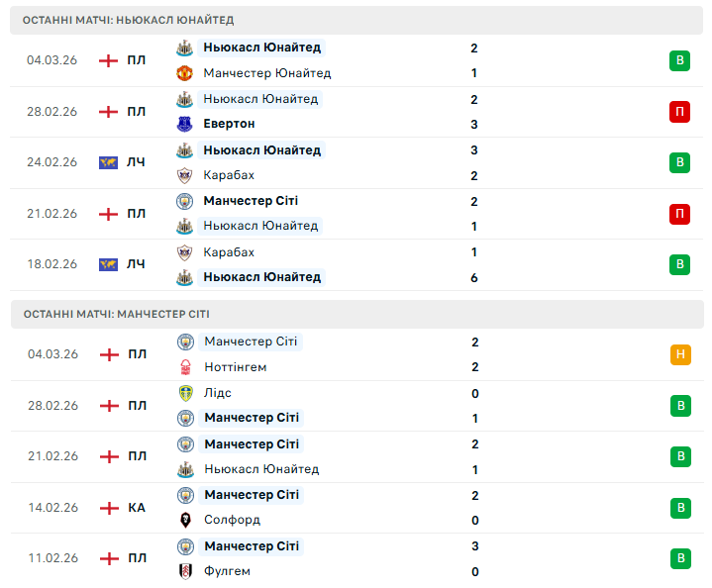Viewport: 712px width, 588px height.
Task: Click red П badge for Everton match
Action: point(679,112)
